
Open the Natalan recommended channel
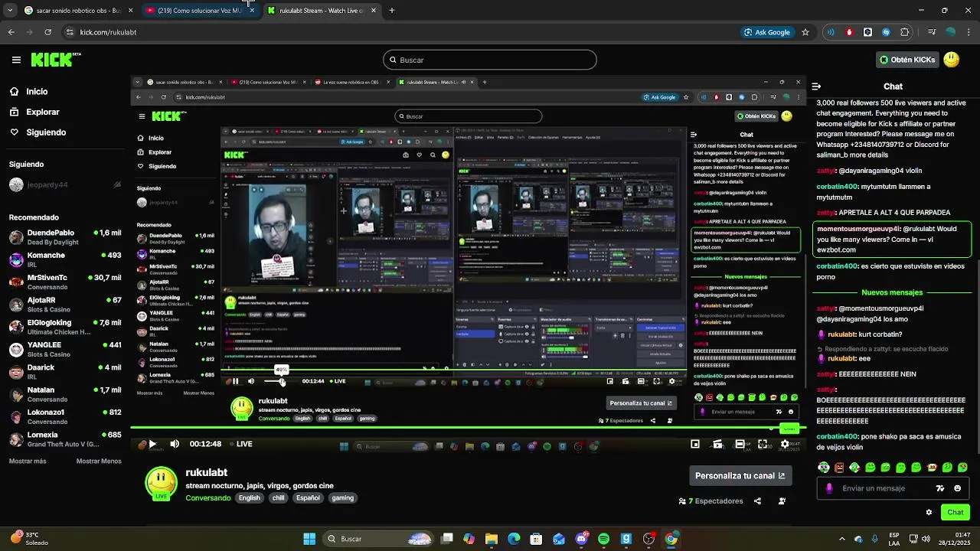(x=64, y=394)
